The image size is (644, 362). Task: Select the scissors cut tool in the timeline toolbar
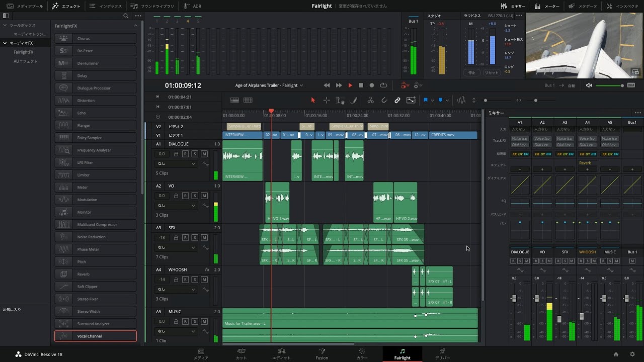(371, 100)
